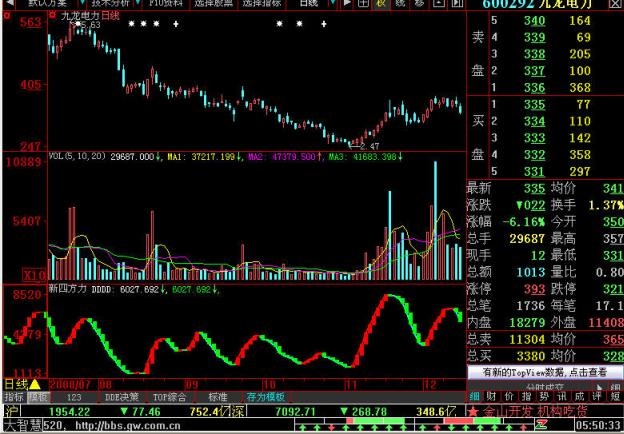The image size is (624, 434).
Task: Switch to the 成 tab in right panel
Action: 579,397
